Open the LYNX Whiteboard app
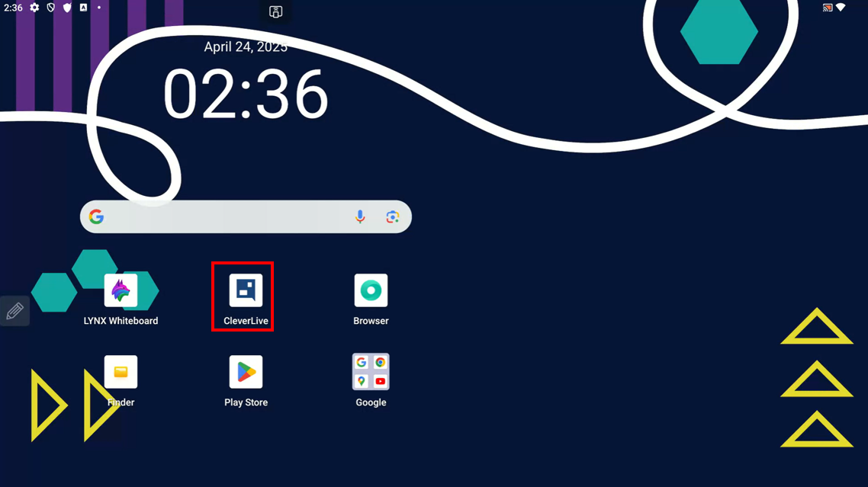The height and width of the screenshot is (487, 868). pyautogui.click(x=121, y=290)
